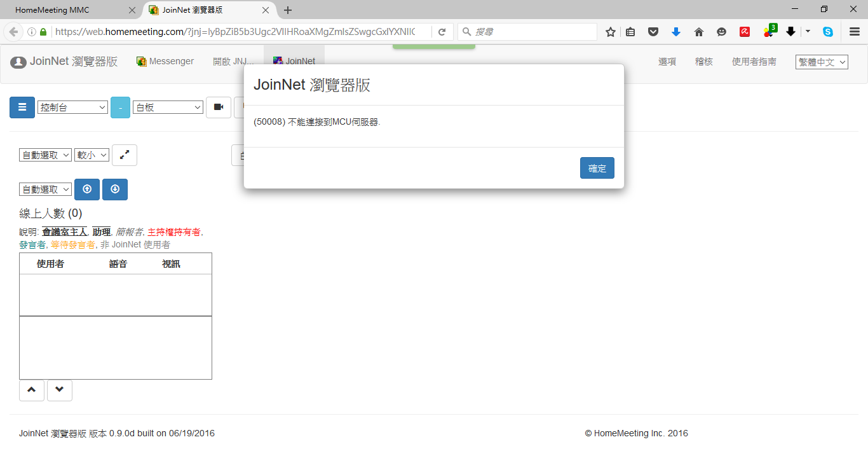Open the 白板 dropdown
Screen dimensions: 868x463
click(x=168, y=107)
